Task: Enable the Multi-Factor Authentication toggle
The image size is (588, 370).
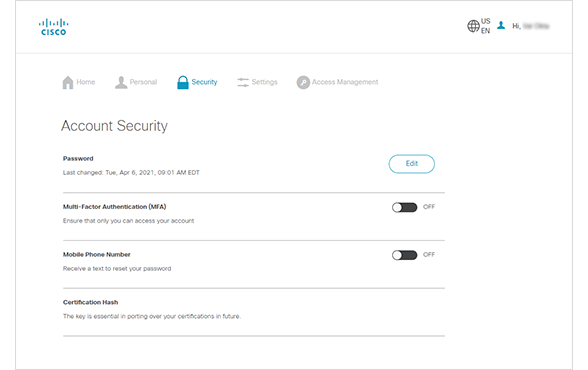Action: (405, 207)
